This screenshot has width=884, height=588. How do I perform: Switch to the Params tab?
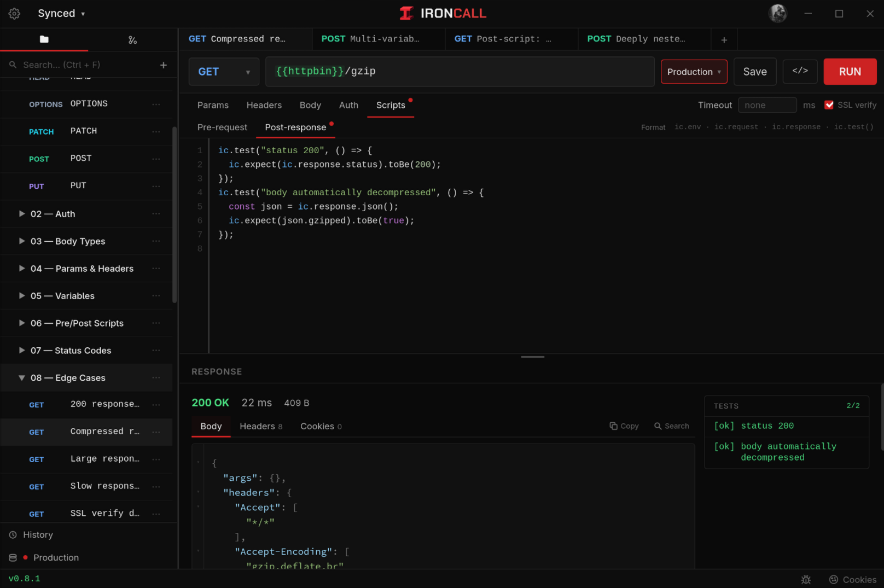tap(213, 105)
